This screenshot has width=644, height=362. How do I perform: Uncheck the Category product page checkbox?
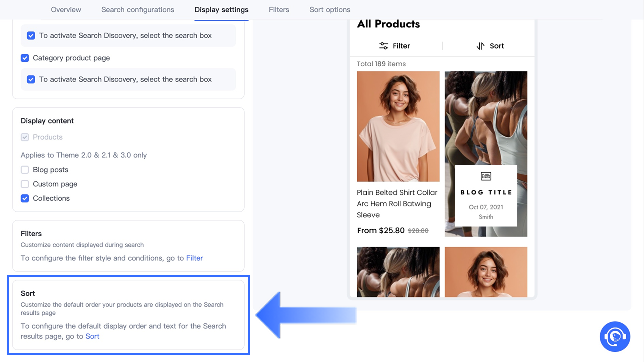[25, 58]
